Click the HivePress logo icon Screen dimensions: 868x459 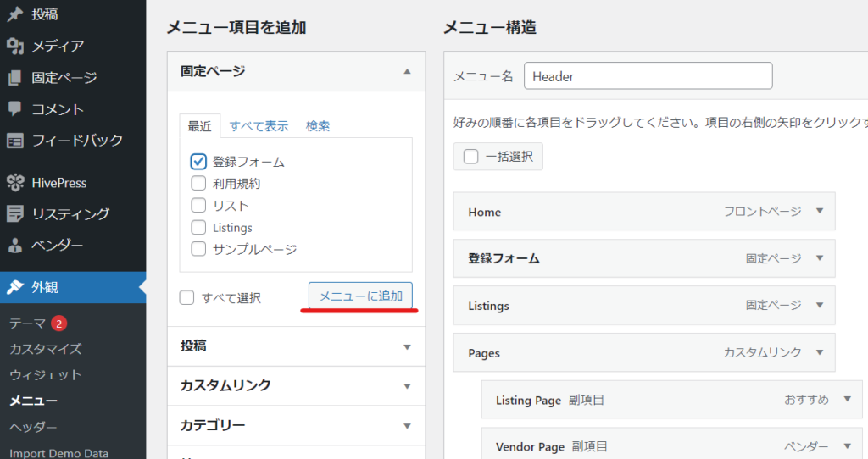14,183
